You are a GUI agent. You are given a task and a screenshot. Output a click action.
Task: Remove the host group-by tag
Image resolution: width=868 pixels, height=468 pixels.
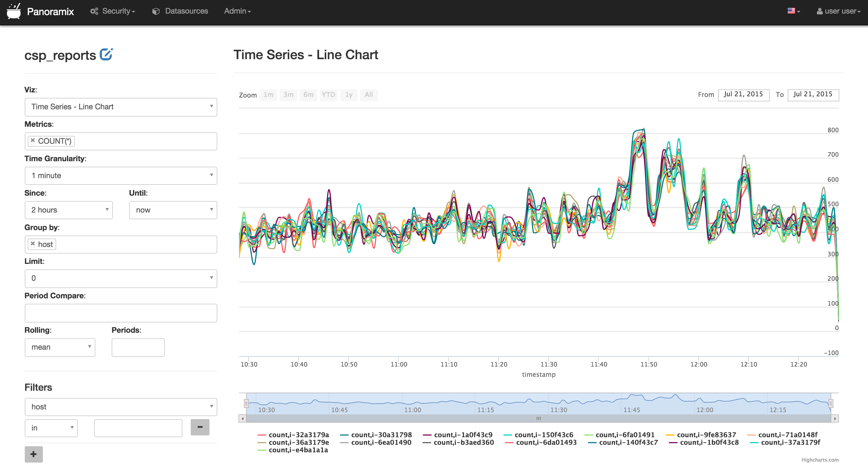[33, 244]
